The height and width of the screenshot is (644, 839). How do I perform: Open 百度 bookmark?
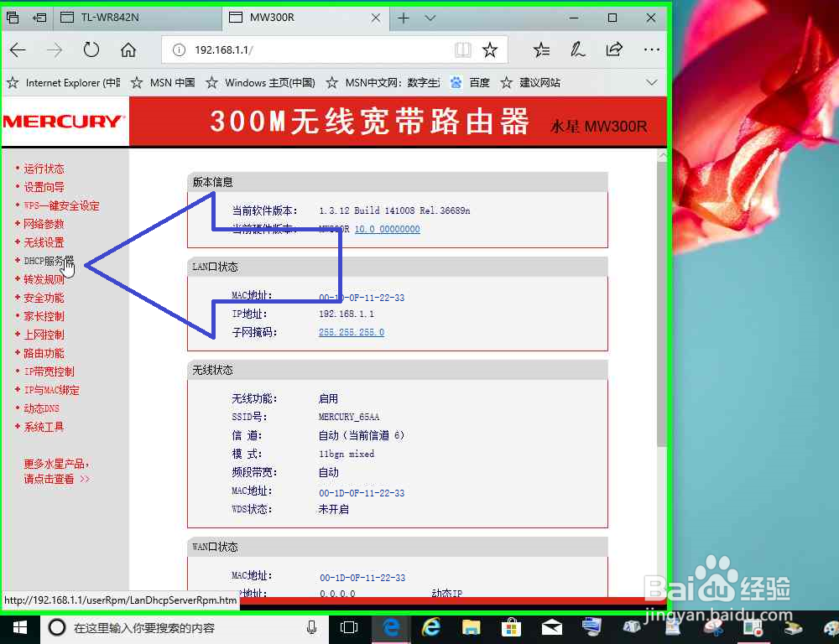[x=471, y=83]
